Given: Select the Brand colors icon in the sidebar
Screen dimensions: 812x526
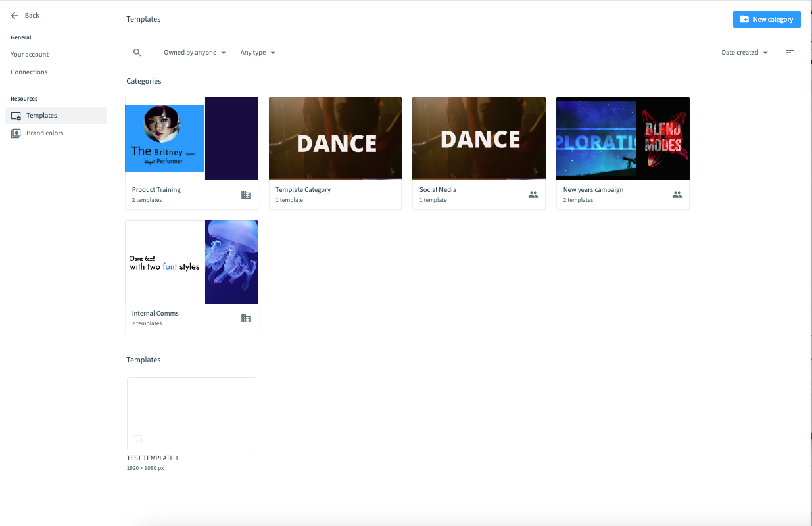Looking at the screenshot, I should click(x=15, y=133).
